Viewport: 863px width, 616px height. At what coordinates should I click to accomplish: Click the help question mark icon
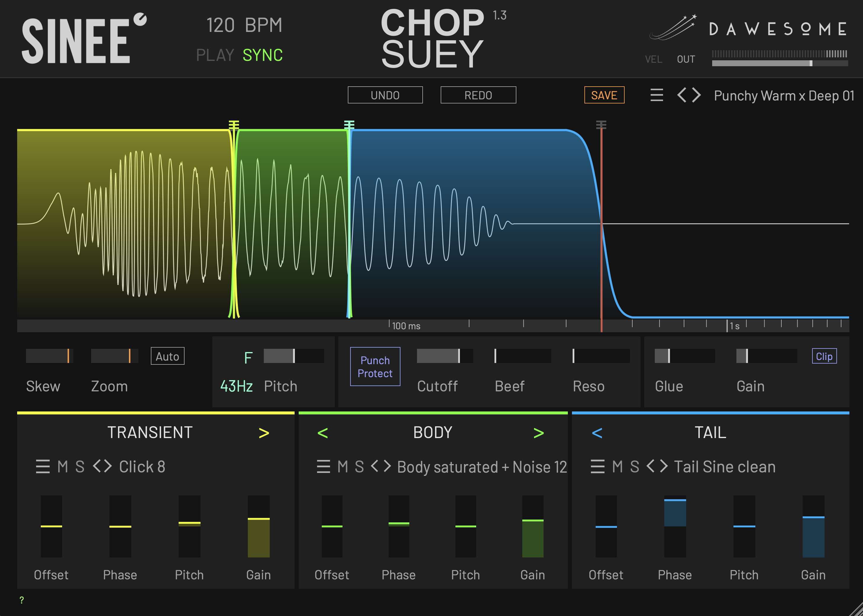pyautogui.click(x=22, y=600)
